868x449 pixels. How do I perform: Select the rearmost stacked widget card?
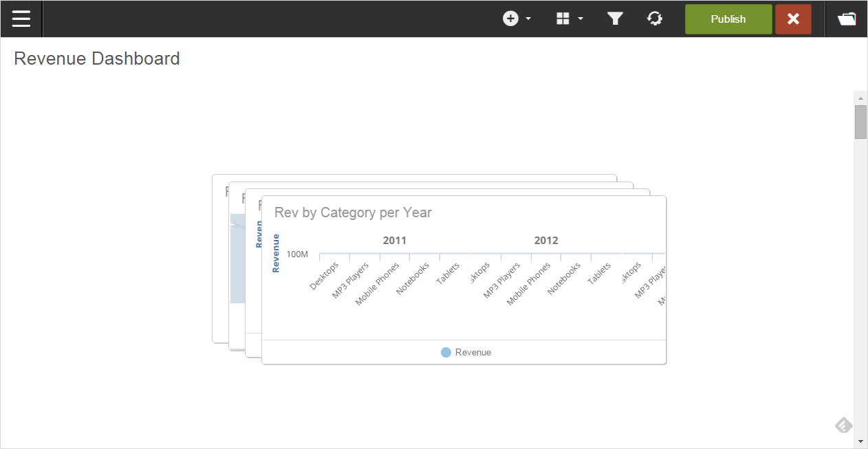click(x=219, y=275)
